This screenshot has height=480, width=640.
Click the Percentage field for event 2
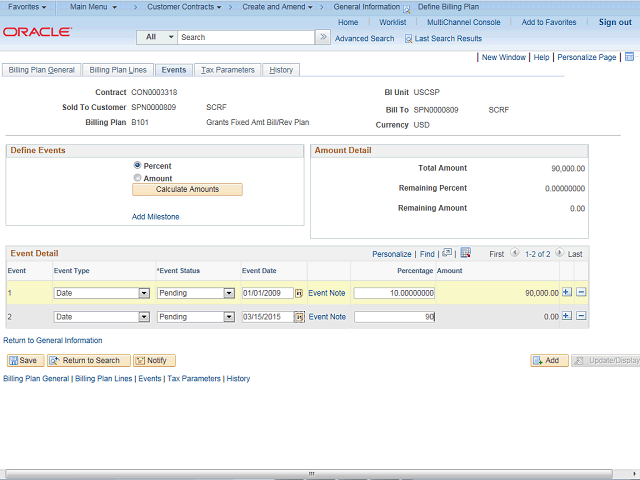pyautogui.click(x=394, y=317)
